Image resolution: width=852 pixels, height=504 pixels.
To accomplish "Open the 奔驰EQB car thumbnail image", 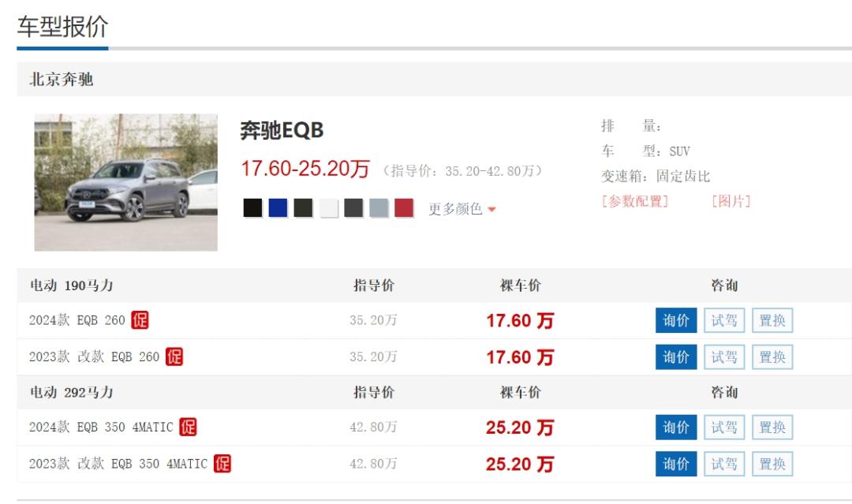I will click(126, 182).
